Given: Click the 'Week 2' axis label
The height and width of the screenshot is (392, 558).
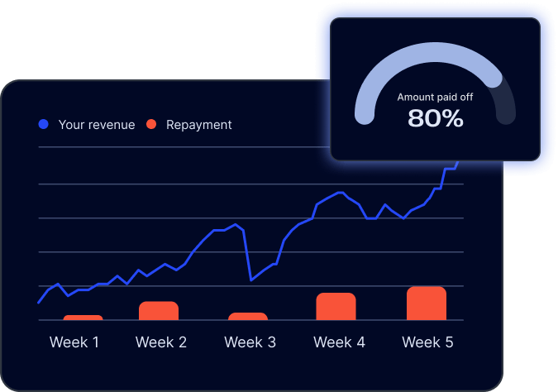Looking at the screenshot, I should (161, 342).
